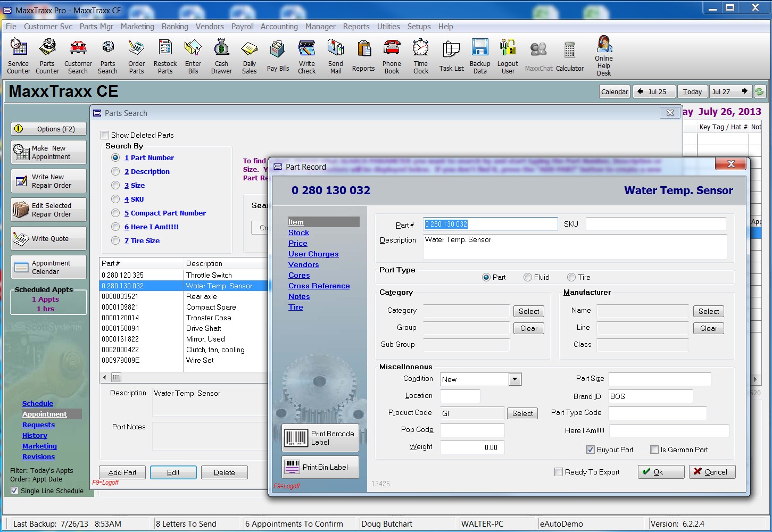
Task: Select the Compact Part Number radio button
Action: point(115,213)
